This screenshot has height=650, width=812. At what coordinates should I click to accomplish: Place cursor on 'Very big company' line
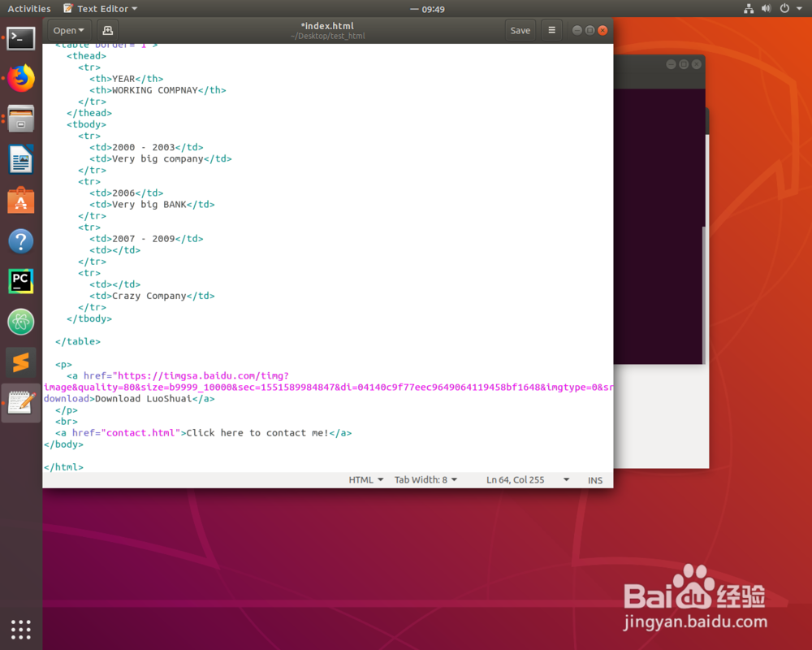click(x=161, y=158)
